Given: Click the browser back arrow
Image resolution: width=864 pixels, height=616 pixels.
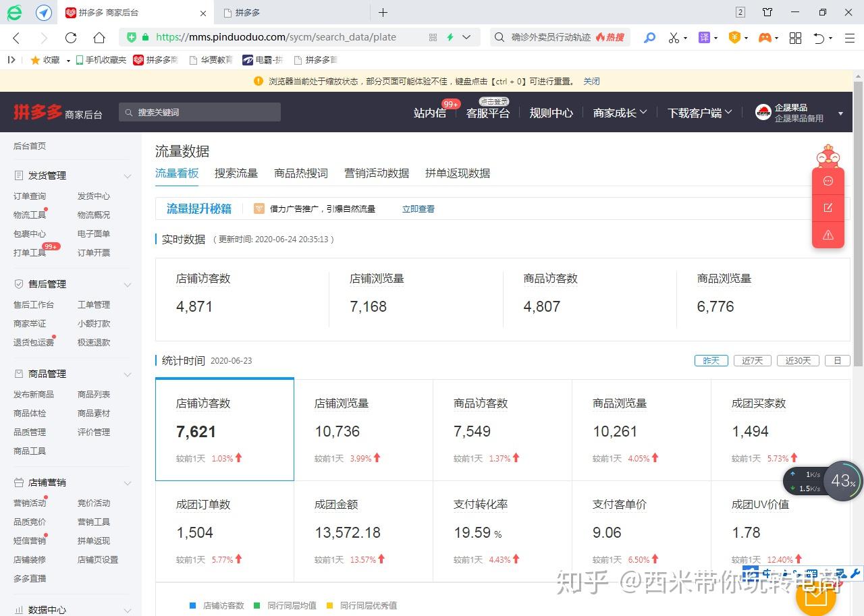Looking at the screenshot, I should [17, 38].
